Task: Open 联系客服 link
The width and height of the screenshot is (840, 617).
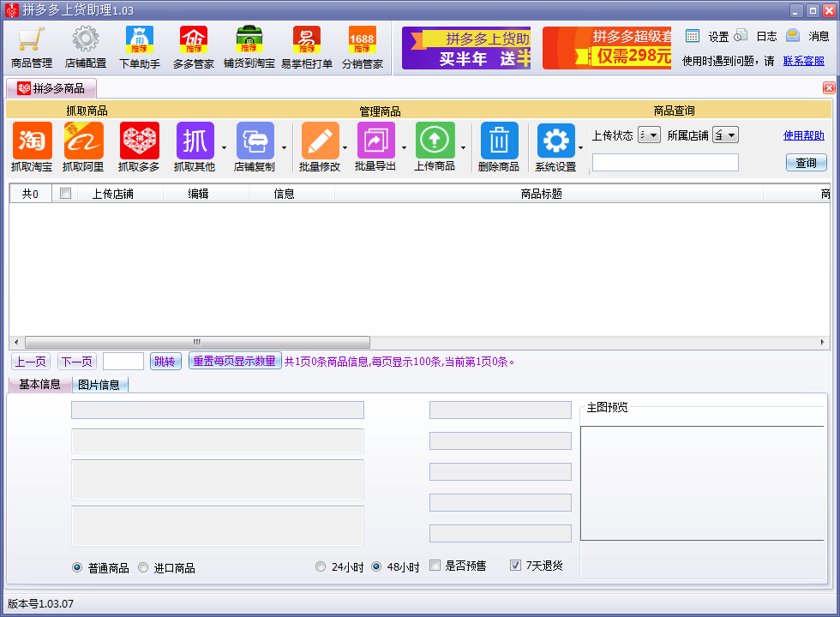Action: pos(804,61)
